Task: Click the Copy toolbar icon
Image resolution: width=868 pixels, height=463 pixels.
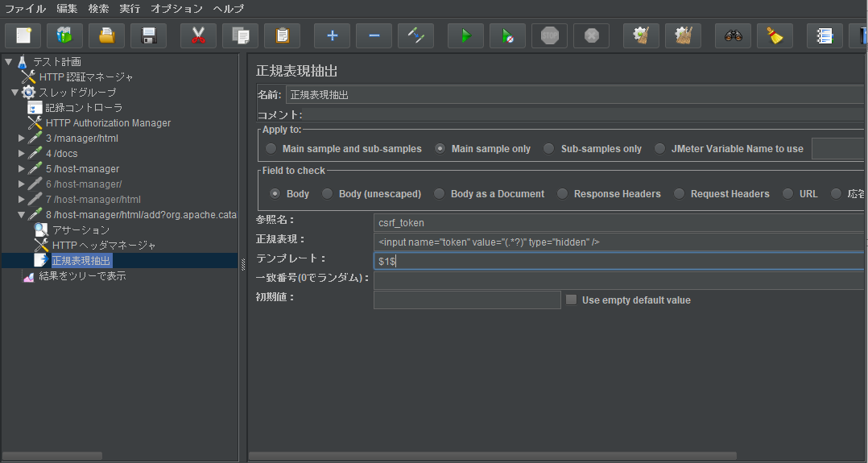Action: pyautogui.click(x=240, y=36)
